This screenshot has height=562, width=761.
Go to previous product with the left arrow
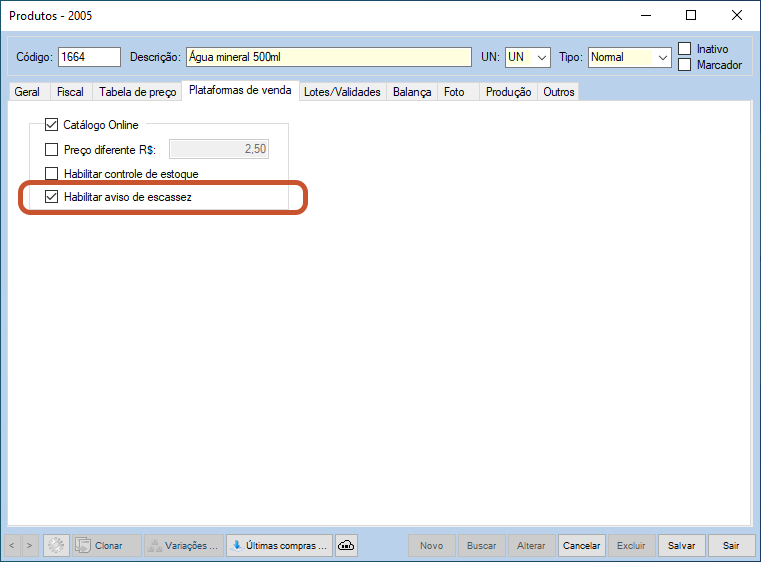[12, 545]
